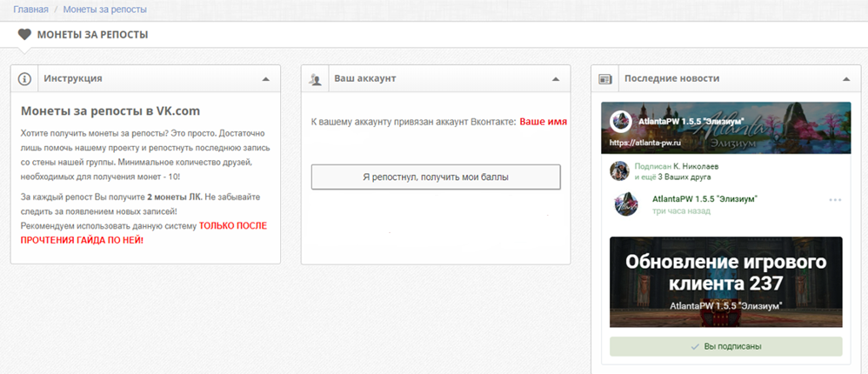
Task: Click the red Ваше имя account name
Action: pyautogui.click(x=543, y=121)
